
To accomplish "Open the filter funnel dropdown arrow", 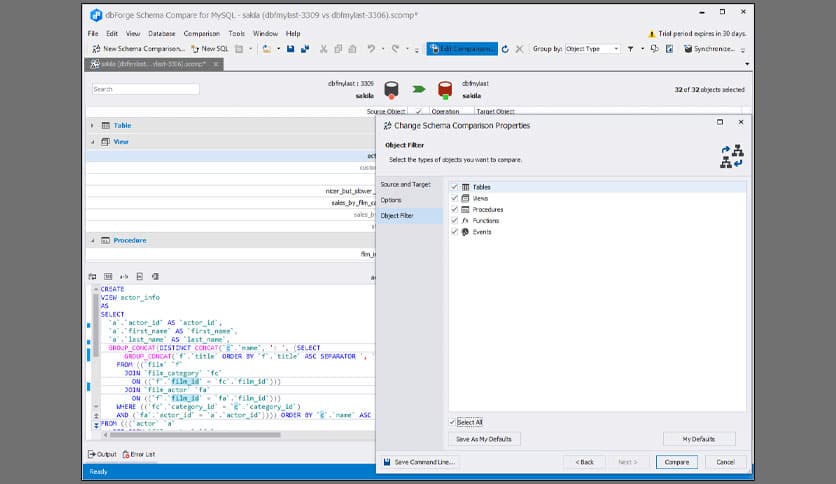I will [642, 49].
